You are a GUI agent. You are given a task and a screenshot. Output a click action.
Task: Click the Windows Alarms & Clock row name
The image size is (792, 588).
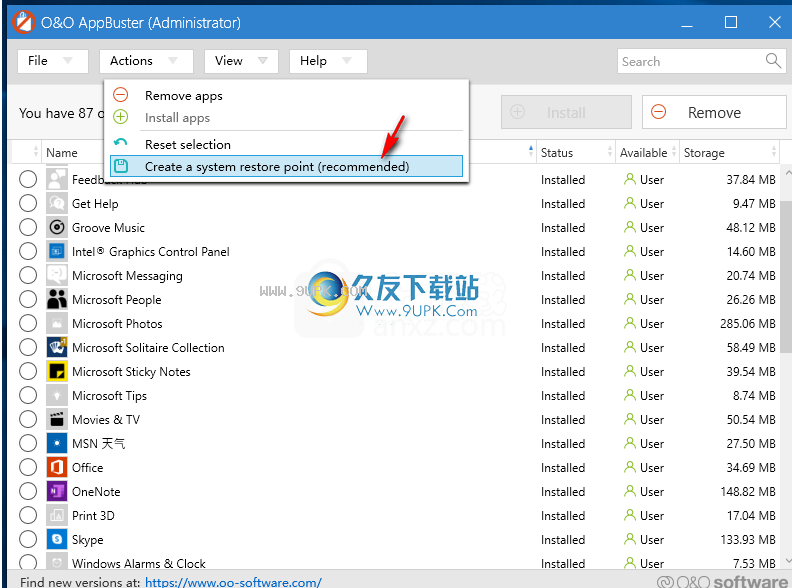tap(138, 563)
